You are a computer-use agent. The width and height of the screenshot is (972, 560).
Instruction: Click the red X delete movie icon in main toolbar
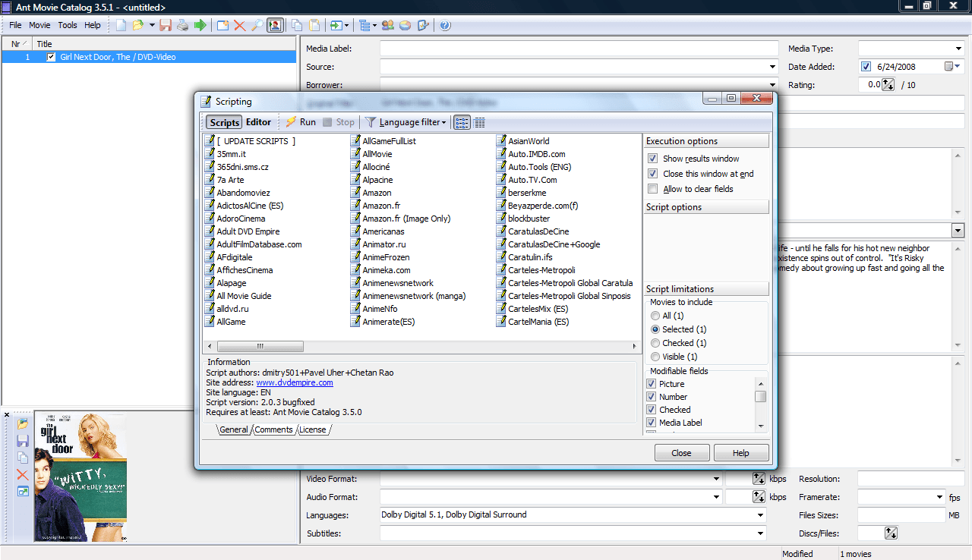240,25
